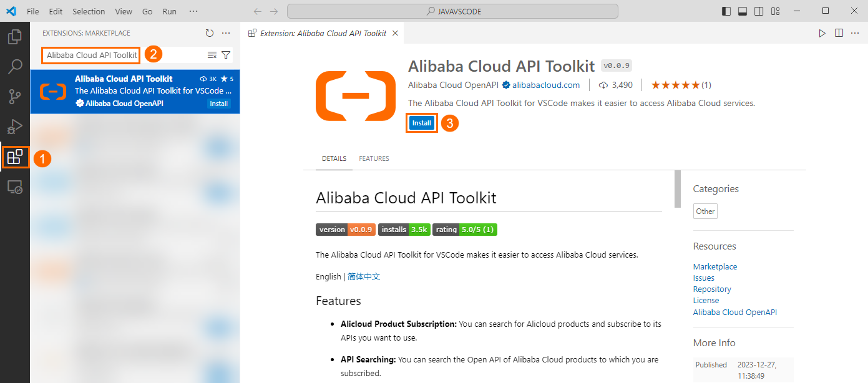Toggle the primary side bar

[726, 11]
